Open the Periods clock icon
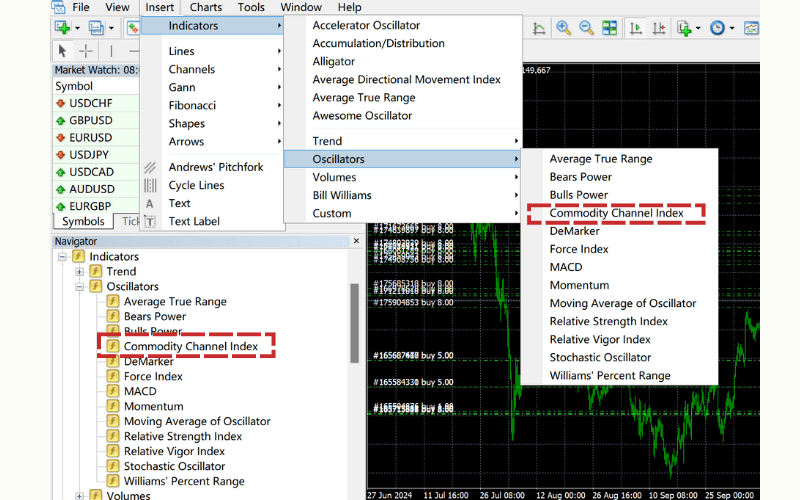Viewport: 800px width, 500px height. pyautogui.click(x=717, y=29)
